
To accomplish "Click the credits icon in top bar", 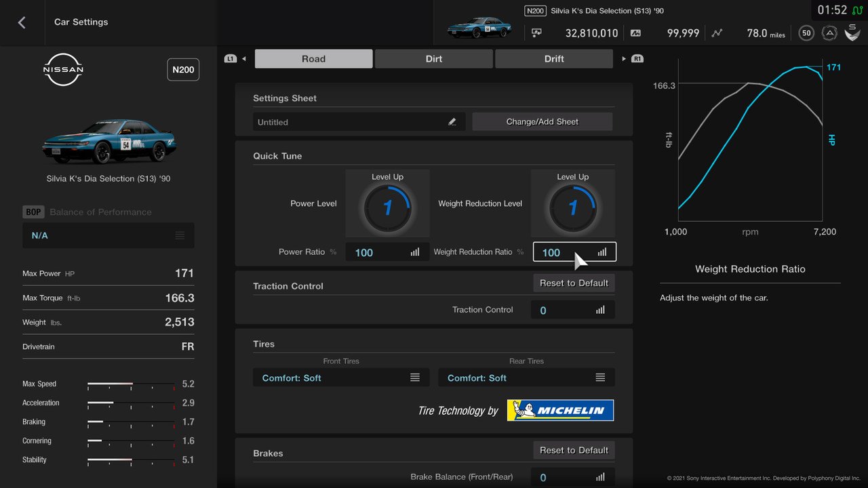I will (536, 33).
